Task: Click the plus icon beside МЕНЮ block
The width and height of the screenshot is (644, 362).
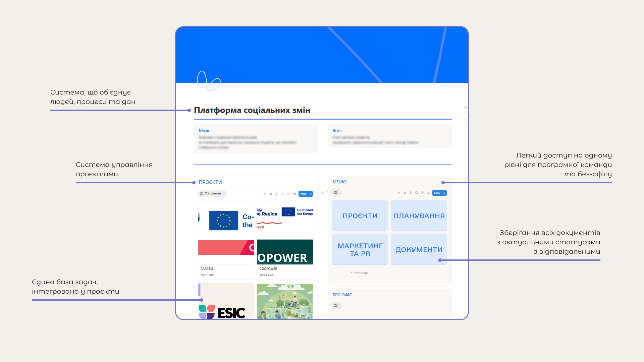Action: [x=322, y=193]
